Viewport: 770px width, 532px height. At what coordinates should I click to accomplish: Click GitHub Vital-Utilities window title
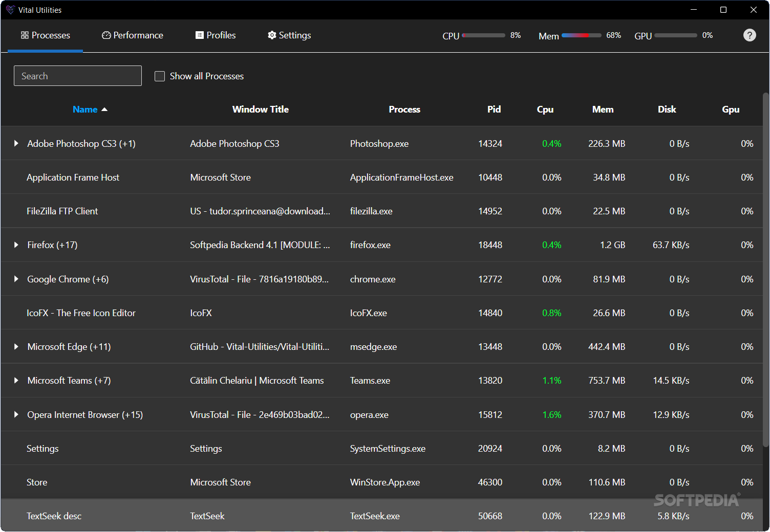pos(260,347)
